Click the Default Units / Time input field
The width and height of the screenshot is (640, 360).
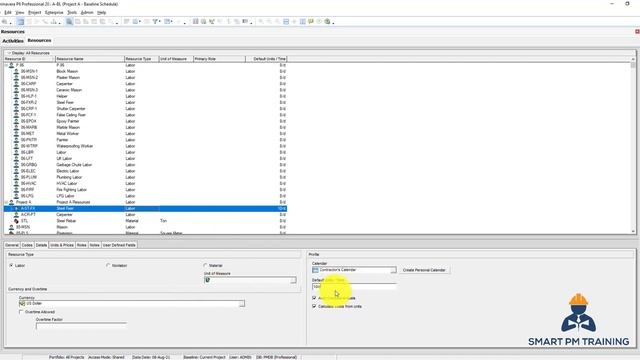tap(354, 287)
